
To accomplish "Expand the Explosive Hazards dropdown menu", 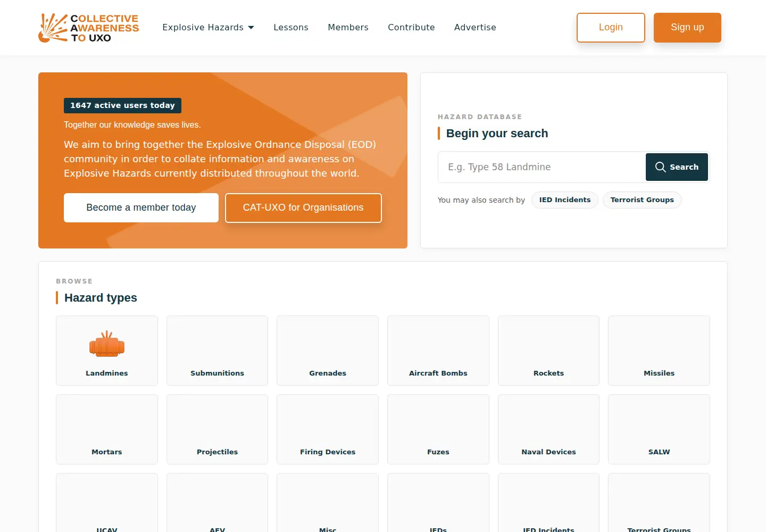I will [208, 27].
